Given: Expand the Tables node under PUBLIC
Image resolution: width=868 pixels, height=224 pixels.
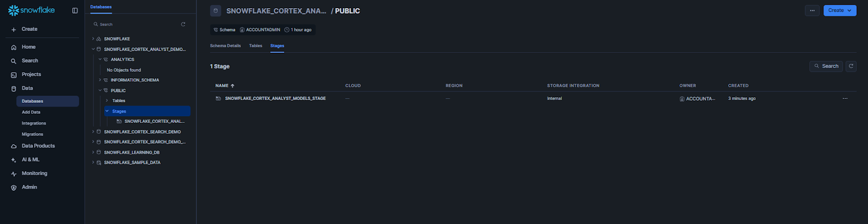Looking at the screenshot, I should click(x=107, y=101).
